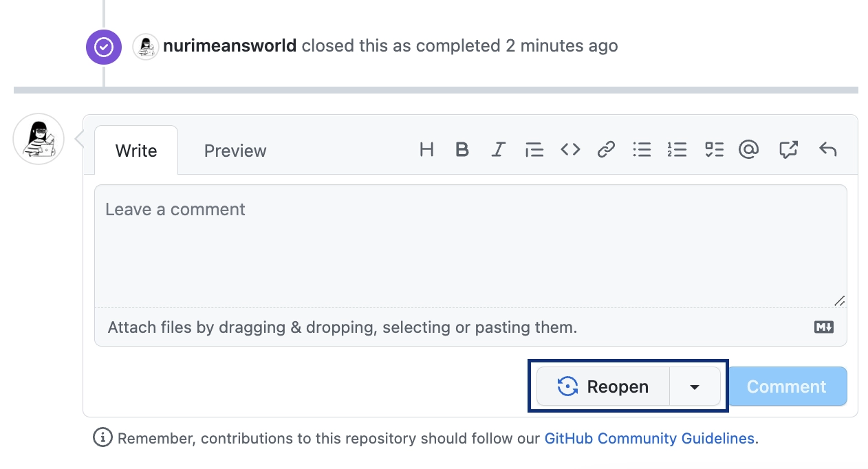
Task: Select the Write tab
Action: pos(136,151)
